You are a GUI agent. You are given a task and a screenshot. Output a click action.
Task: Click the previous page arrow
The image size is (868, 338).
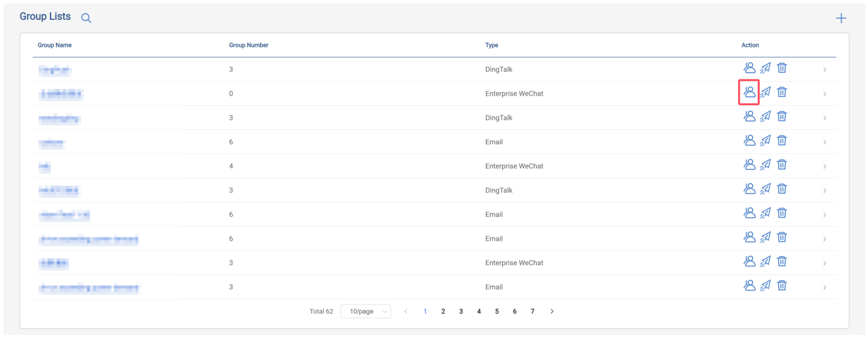(x=406, y=312)
